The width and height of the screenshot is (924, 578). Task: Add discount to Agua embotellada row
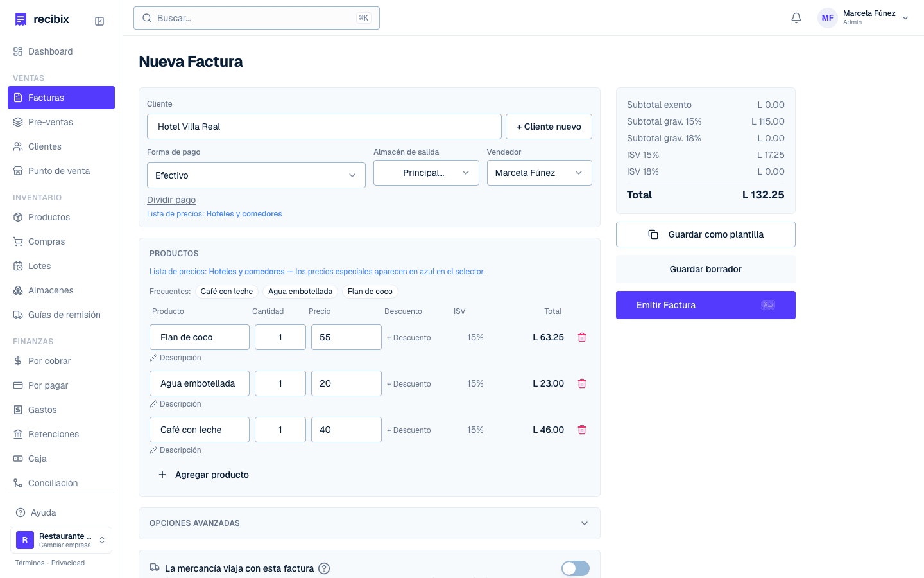tap(409, 384)
